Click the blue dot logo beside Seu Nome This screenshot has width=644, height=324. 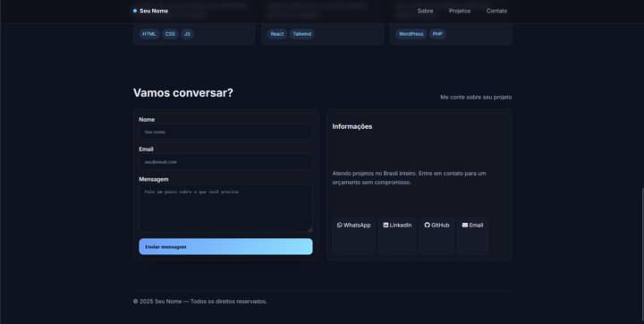tap(135, 11)
